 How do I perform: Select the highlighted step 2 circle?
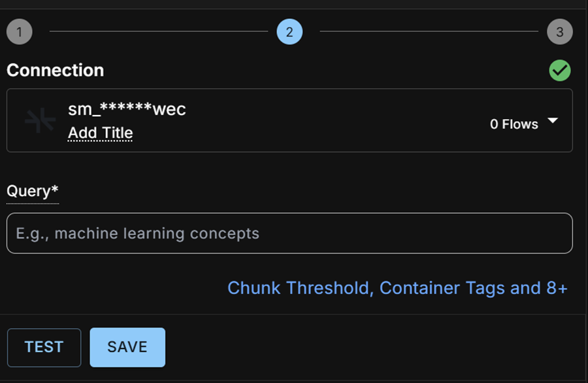coord(289,31)
